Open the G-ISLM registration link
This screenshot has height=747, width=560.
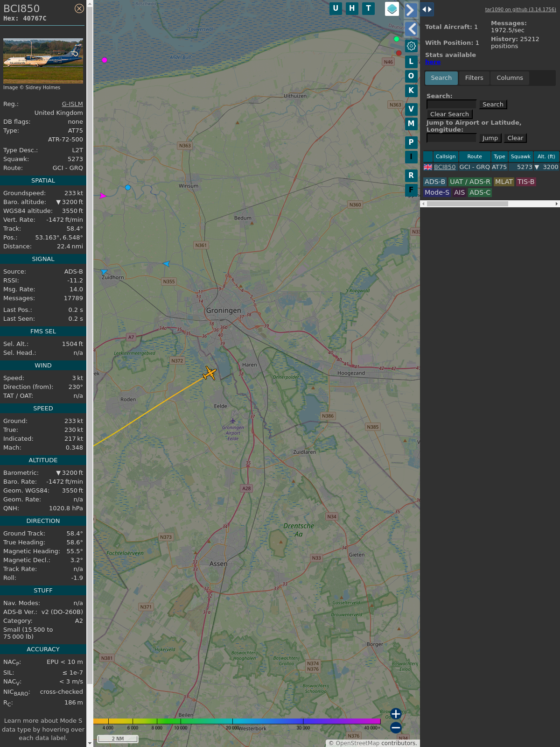[72, 104]
